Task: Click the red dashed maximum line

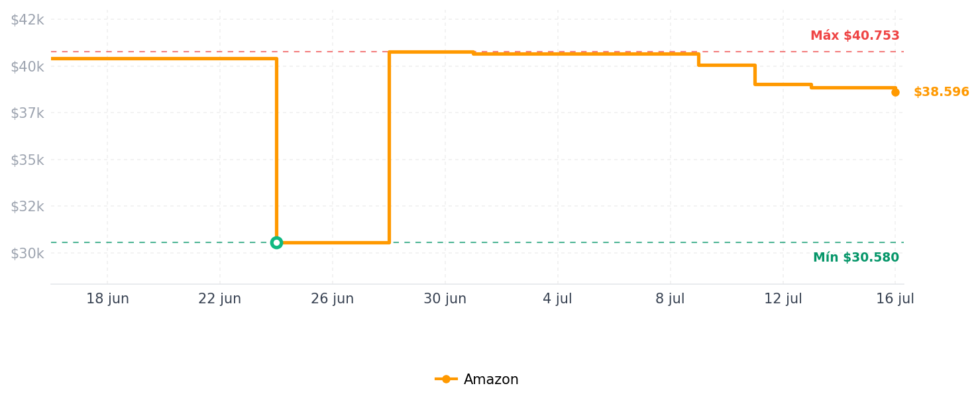Action: pos(477,52)
